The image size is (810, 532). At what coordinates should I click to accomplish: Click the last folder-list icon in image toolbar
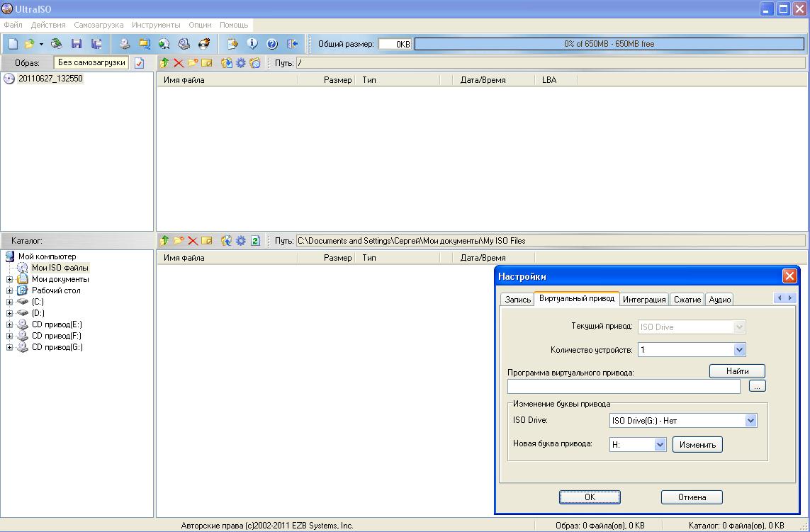(x=255, y=63)
